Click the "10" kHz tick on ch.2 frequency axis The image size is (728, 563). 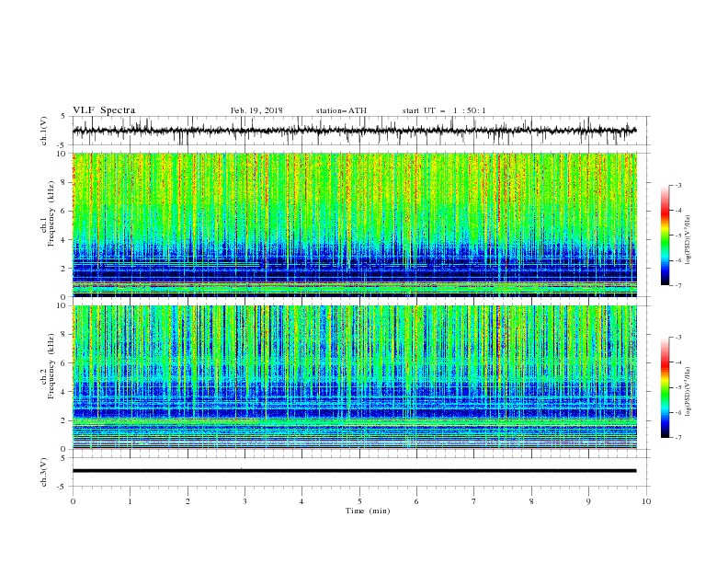click(x=63, y=305)
